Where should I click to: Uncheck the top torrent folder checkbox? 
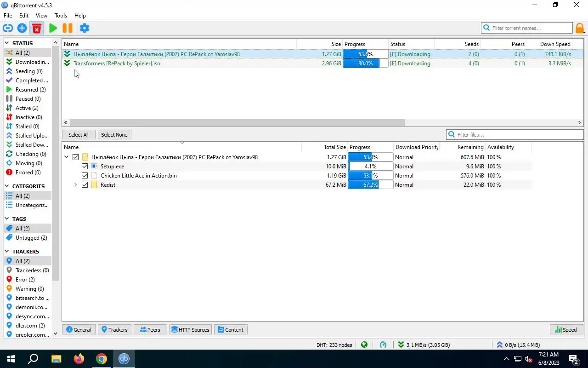click(76, 157)
